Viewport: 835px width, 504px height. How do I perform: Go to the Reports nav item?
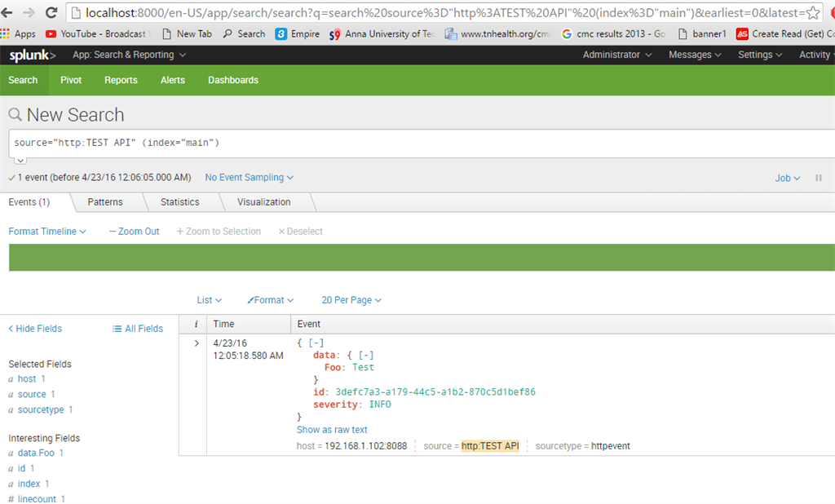[x=121, y=80]
